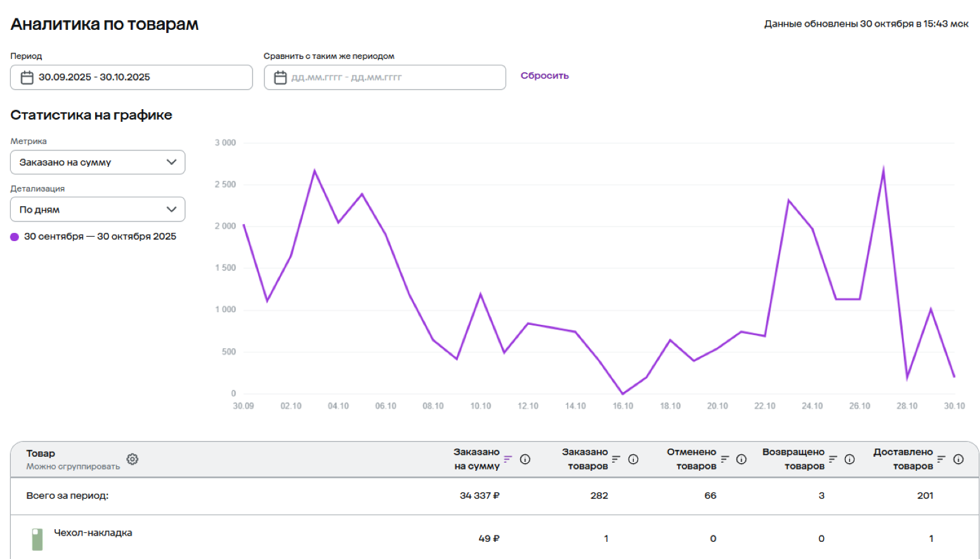
Task: Show info tooltip for Возвращено товаров
Action: 849,459
